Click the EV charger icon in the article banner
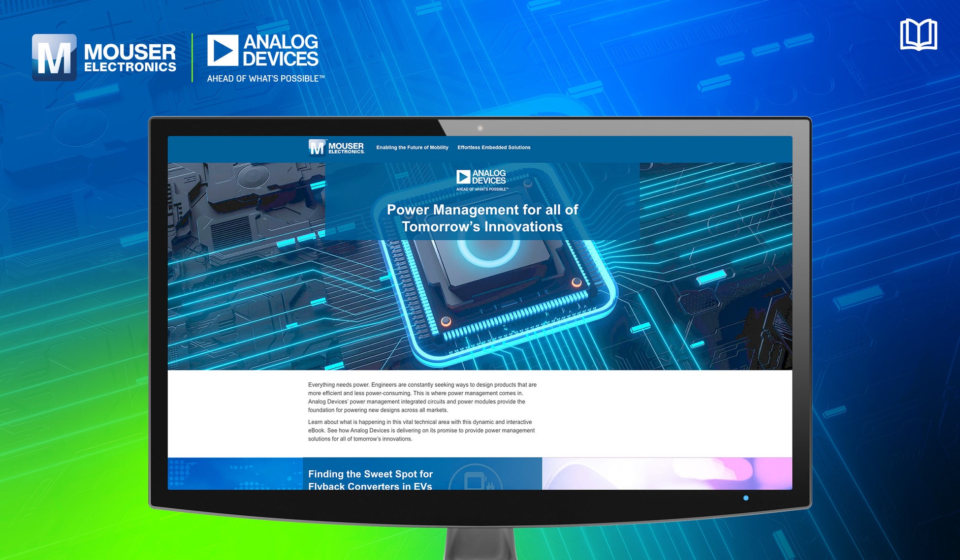 click(x=475, y=478)
